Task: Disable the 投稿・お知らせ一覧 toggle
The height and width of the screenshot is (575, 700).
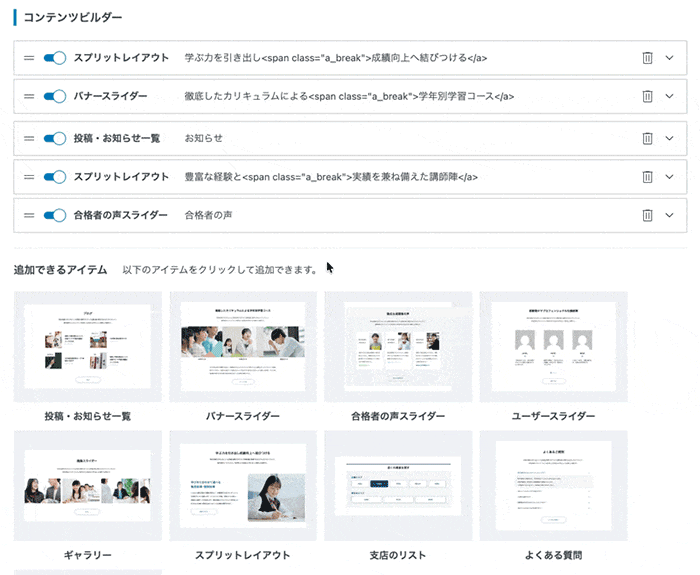Action: [x=55, y=138]
